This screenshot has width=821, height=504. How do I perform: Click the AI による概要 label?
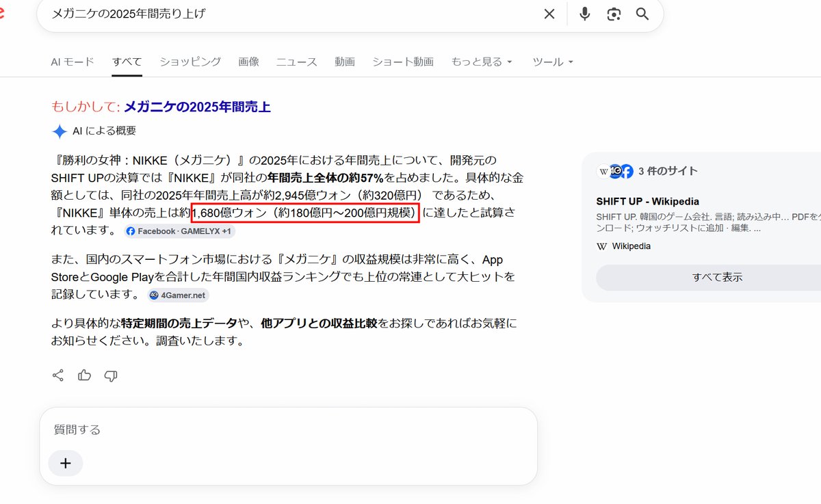[104, 131]
